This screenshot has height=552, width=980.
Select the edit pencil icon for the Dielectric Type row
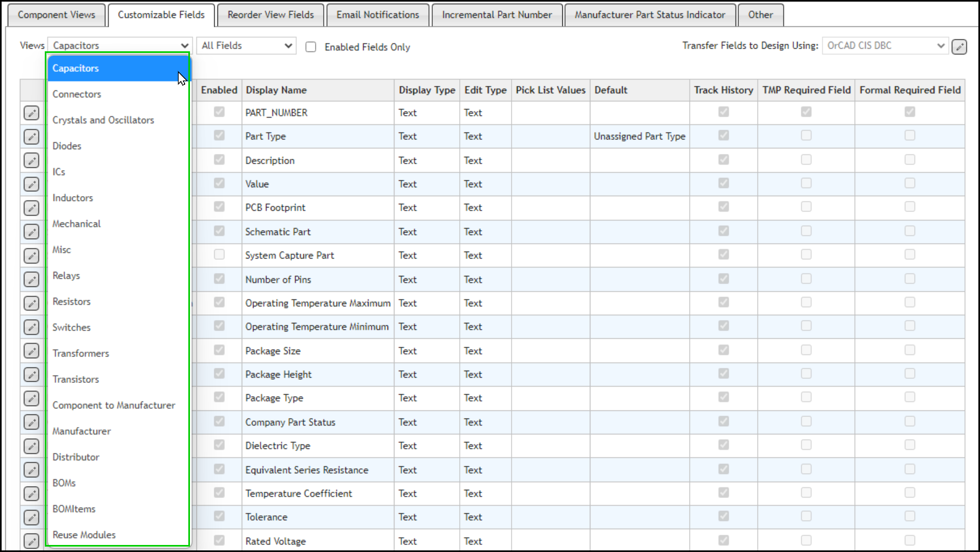pos(32,446)
